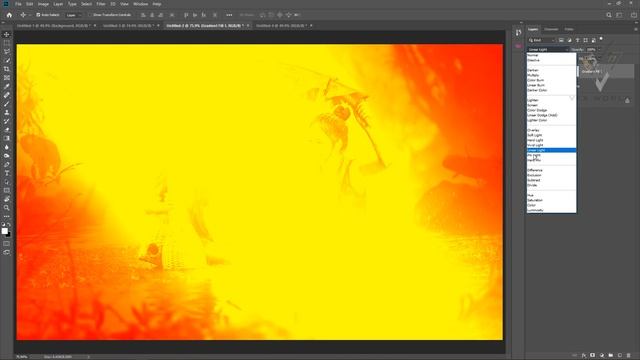Swap foreground and background colors

[9, 225]
